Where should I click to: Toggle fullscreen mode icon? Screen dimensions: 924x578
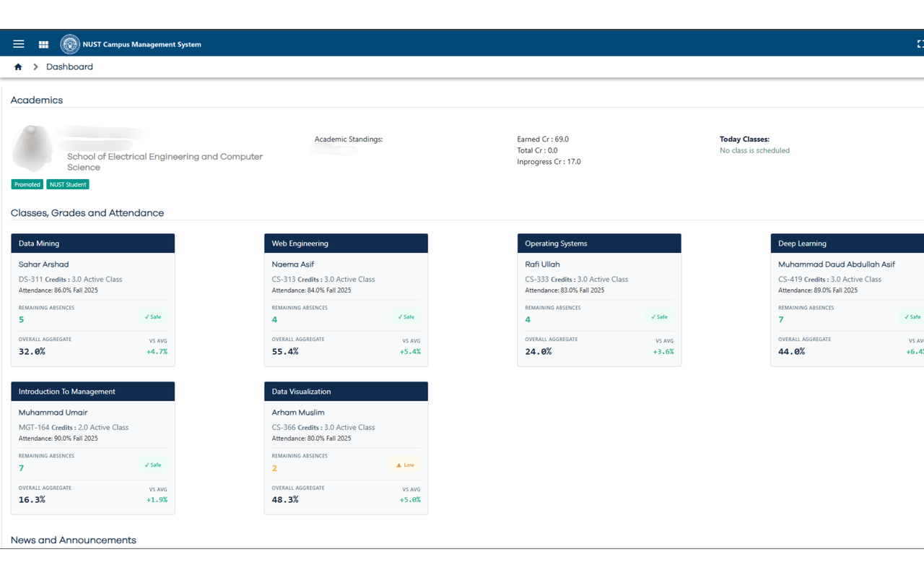(x=920, y=44)
